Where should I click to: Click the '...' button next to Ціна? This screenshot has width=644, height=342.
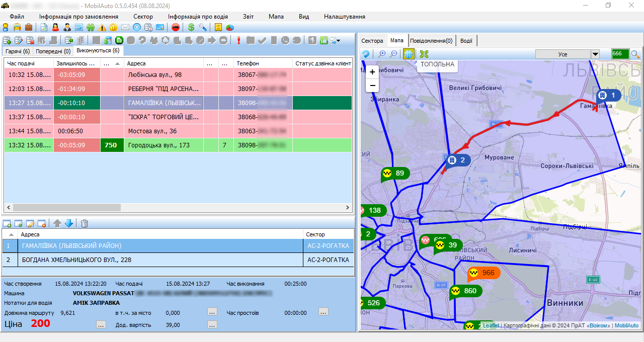pyautogui.click(x=101, y=325)
